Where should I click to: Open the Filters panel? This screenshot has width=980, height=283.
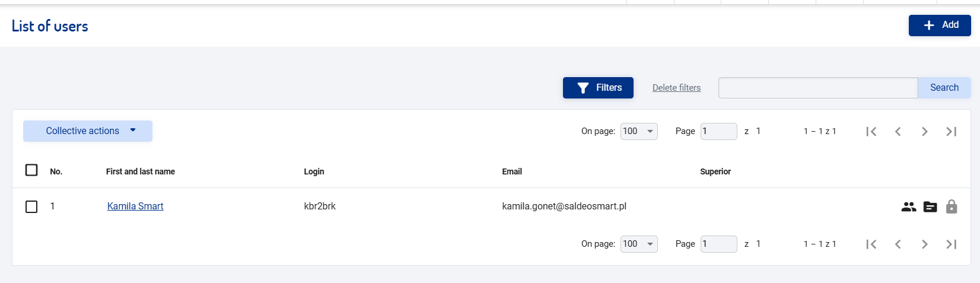coord(598,88)
